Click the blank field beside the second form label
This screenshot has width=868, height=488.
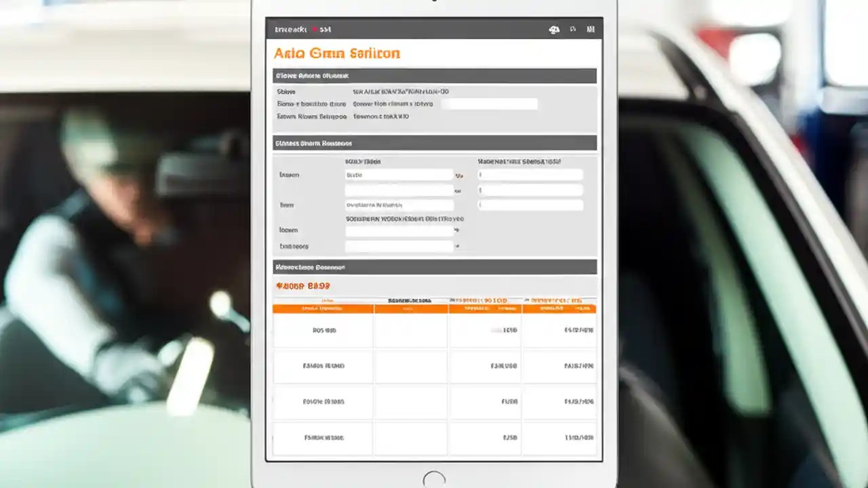(x=399, y=190)
